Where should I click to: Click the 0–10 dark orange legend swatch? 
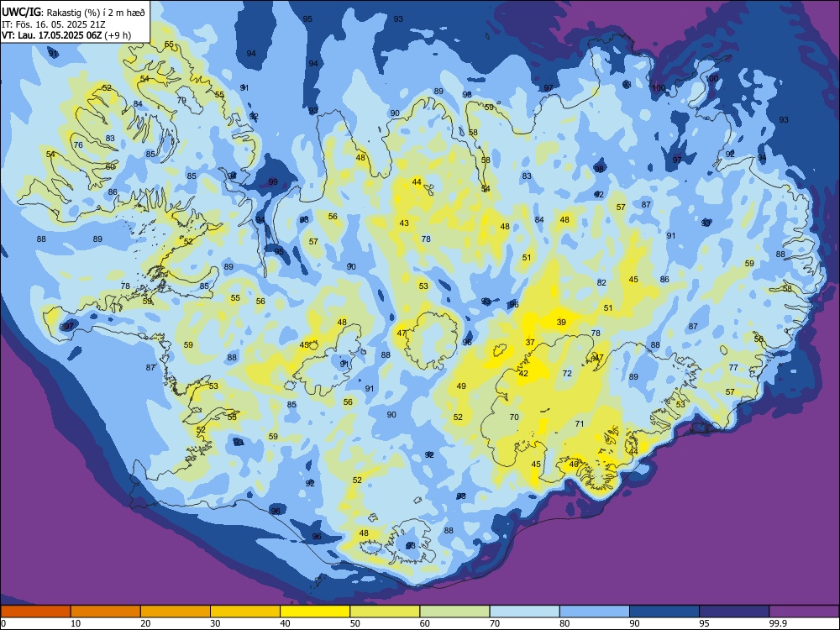click(35, 612)
